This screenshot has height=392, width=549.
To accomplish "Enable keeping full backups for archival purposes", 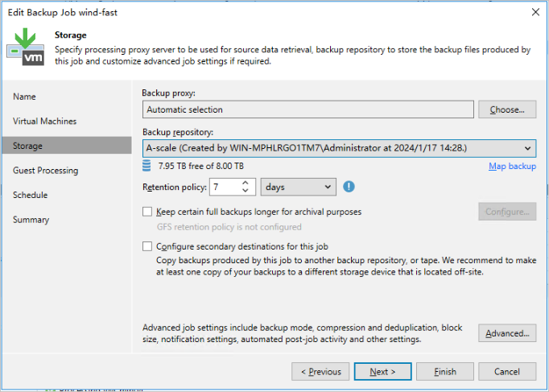I will [x=147, y=212].
